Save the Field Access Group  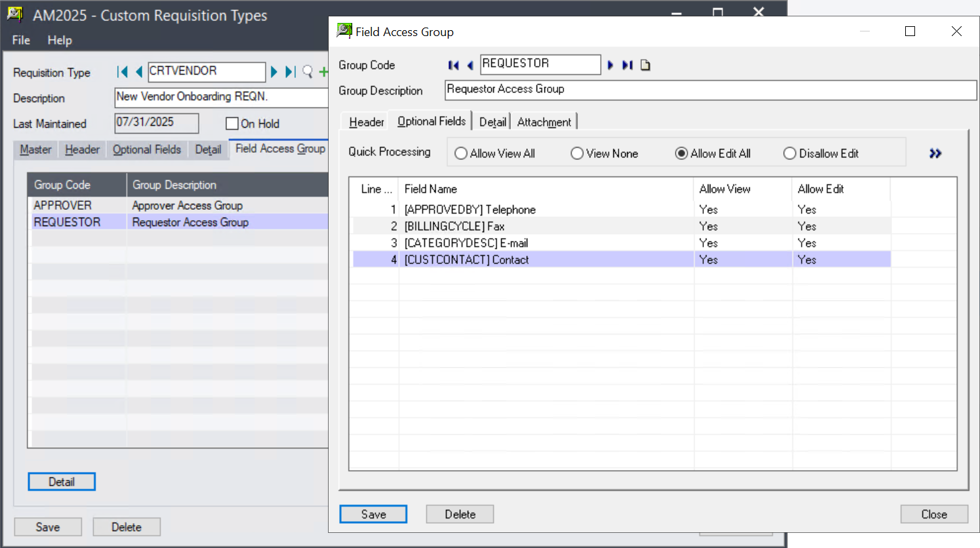coord(373,514)
